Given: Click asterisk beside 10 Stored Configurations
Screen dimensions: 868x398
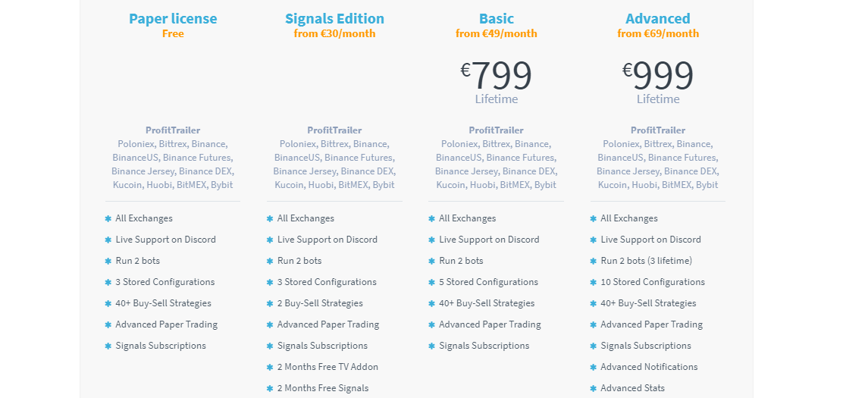Looking at the screenshot, I should tap(594, 282).
